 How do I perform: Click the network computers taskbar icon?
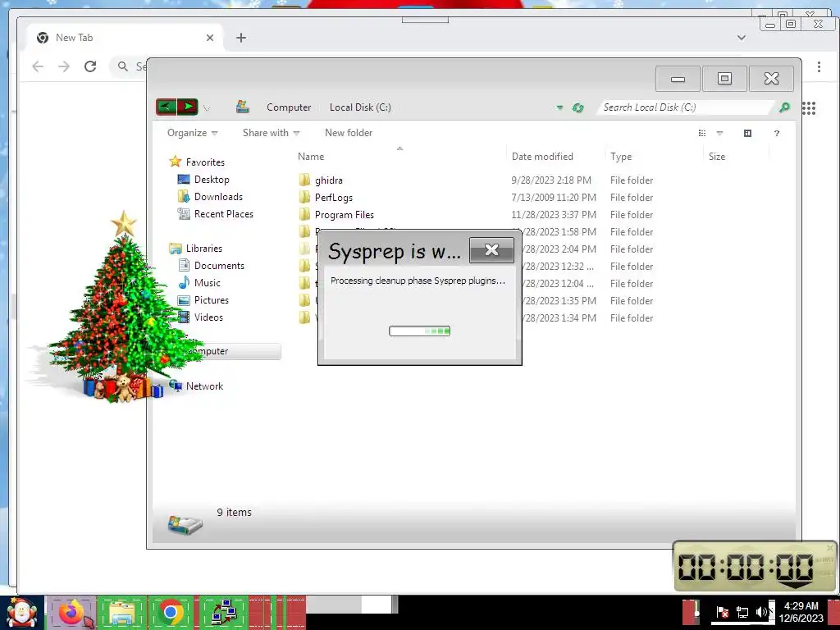tap(224, 612)
